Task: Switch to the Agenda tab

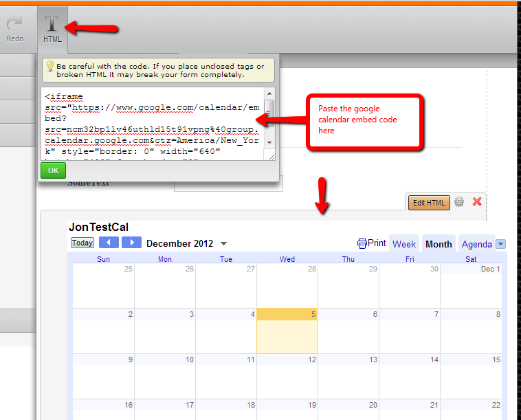Action: pos(476,244)
